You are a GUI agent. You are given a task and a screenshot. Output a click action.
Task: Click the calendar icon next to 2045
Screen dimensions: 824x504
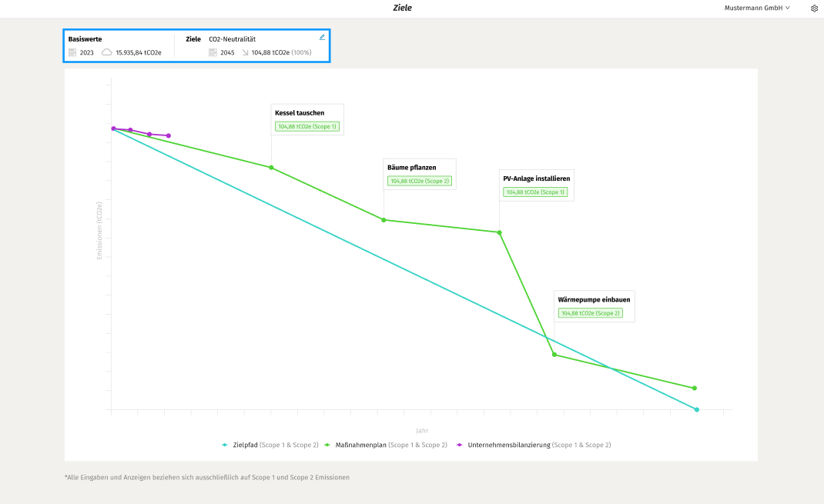coord(213,52)
